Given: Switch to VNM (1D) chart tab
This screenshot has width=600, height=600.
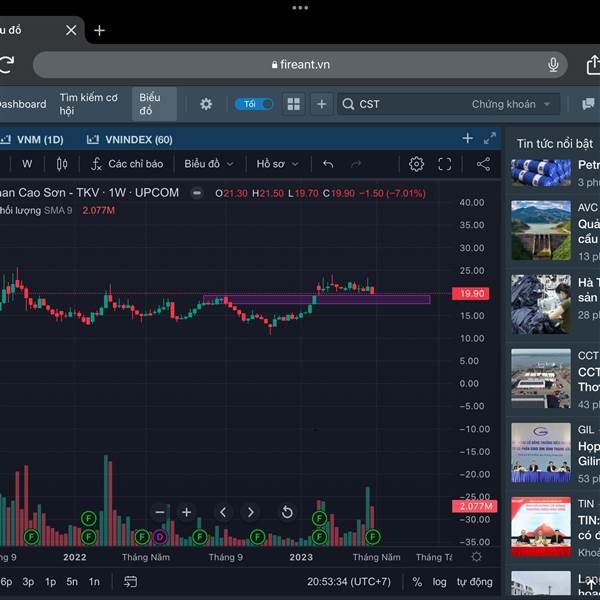Looking at the screenshot, I should pos(33,140).
